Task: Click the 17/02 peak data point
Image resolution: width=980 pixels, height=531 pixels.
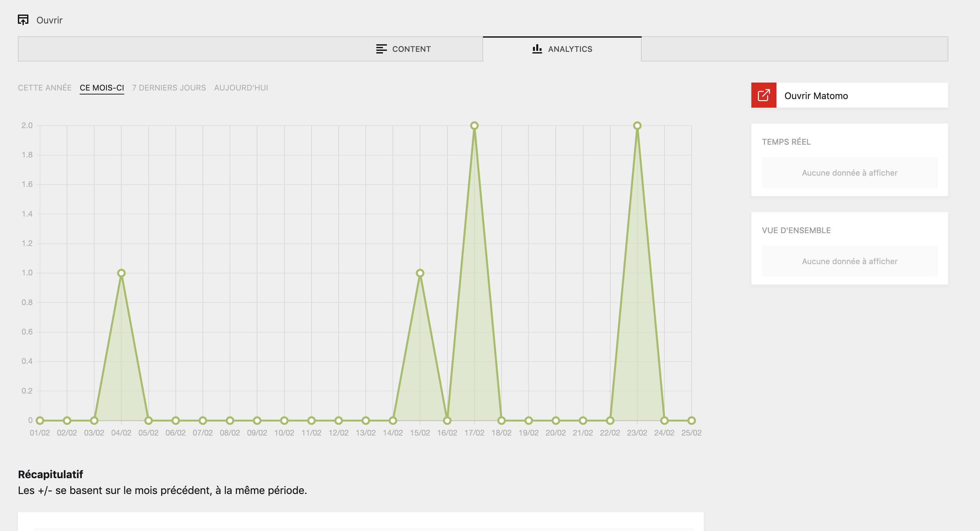Action: coord(474,125)
